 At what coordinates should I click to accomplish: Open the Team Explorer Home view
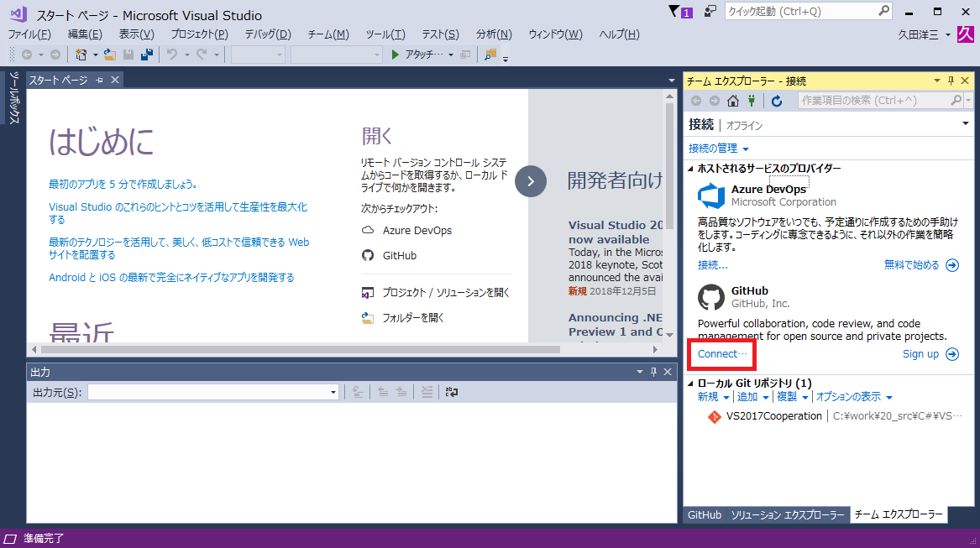tap(733, 100)
